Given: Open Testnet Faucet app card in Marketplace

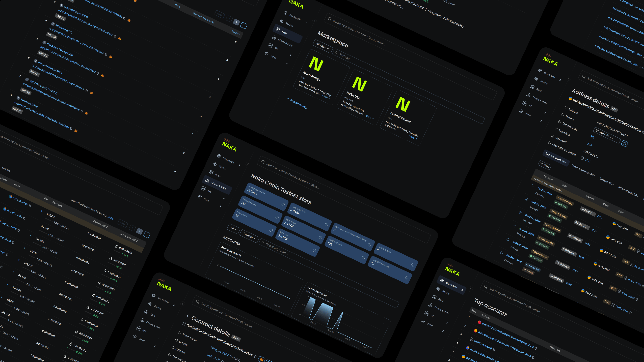Looking at the screenshot, I should coord(408,117).
